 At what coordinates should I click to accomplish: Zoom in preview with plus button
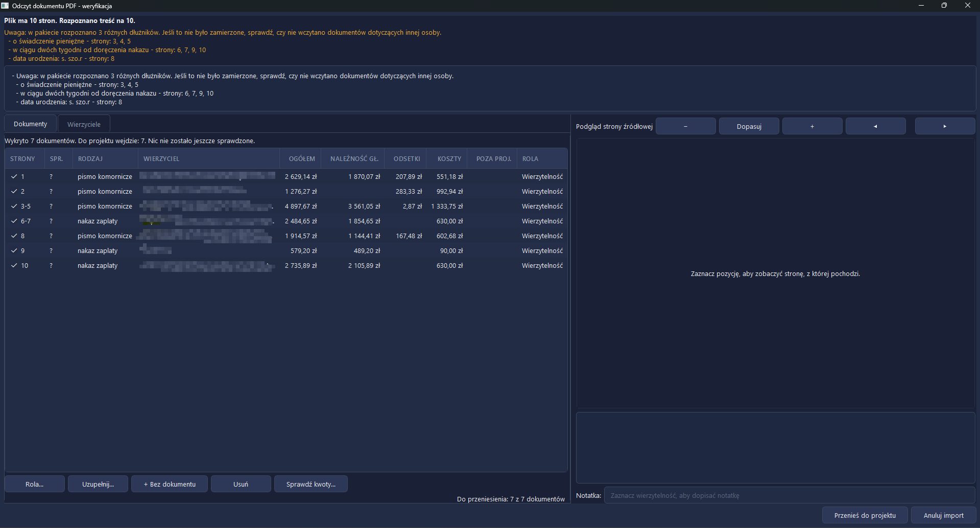(x=812, y=126)
